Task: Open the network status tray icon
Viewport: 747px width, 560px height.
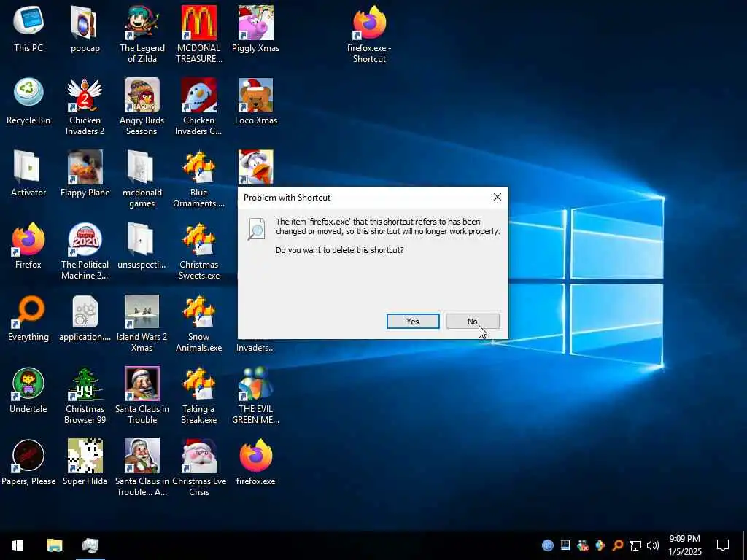Action: 635,545
